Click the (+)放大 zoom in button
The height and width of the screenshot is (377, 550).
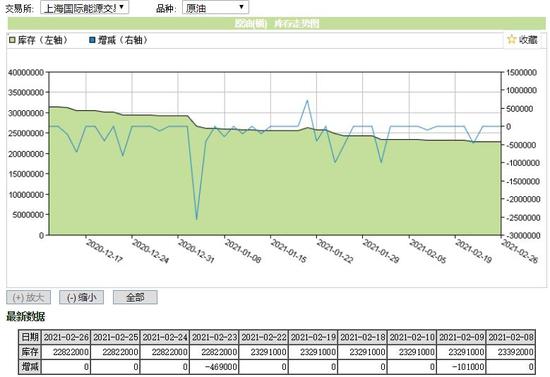(x=28, y=297)
